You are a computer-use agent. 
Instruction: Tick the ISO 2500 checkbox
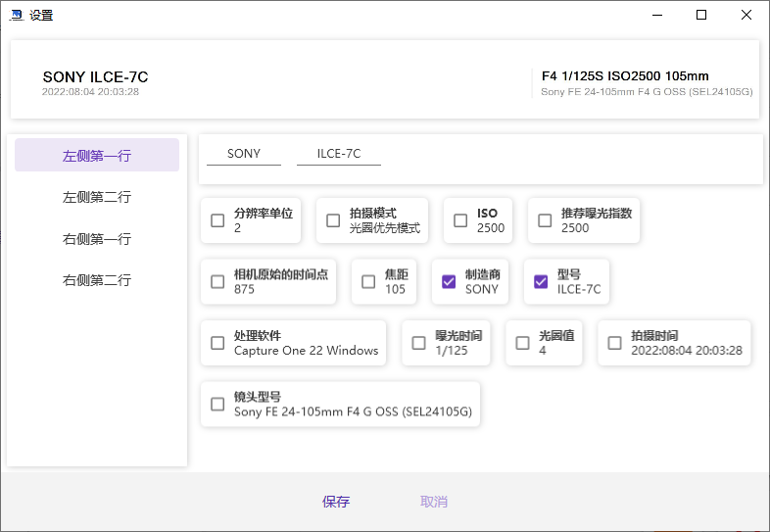(x=460, y=220)
